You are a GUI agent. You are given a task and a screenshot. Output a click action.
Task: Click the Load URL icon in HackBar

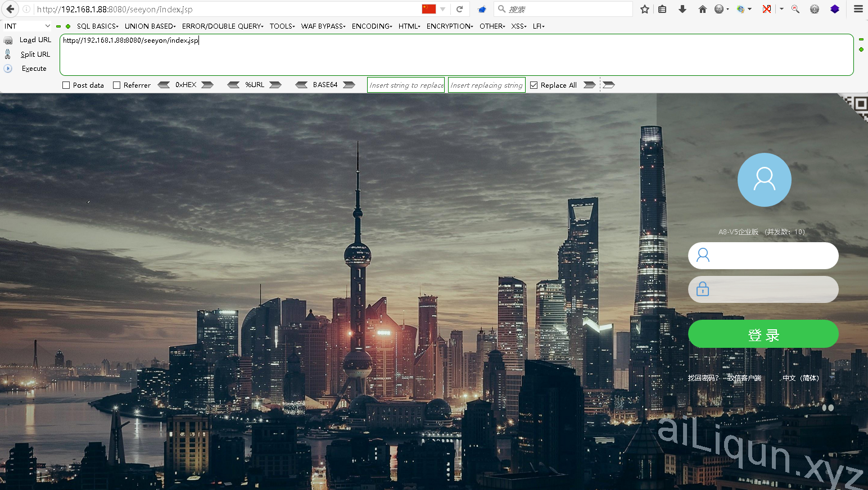pos(8,40)
